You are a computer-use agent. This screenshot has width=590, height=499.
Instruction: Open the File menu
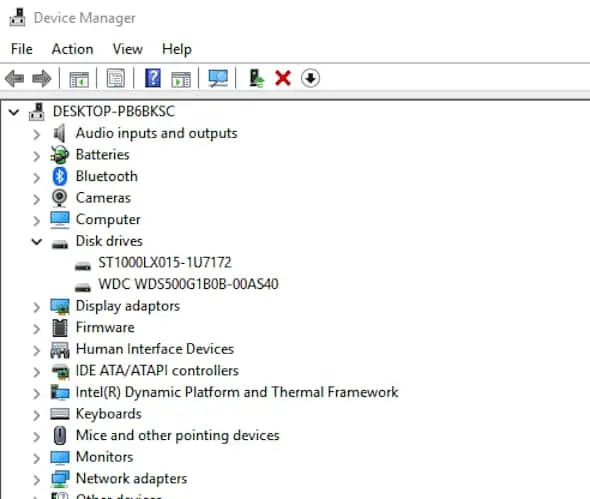tap(22, 49)
